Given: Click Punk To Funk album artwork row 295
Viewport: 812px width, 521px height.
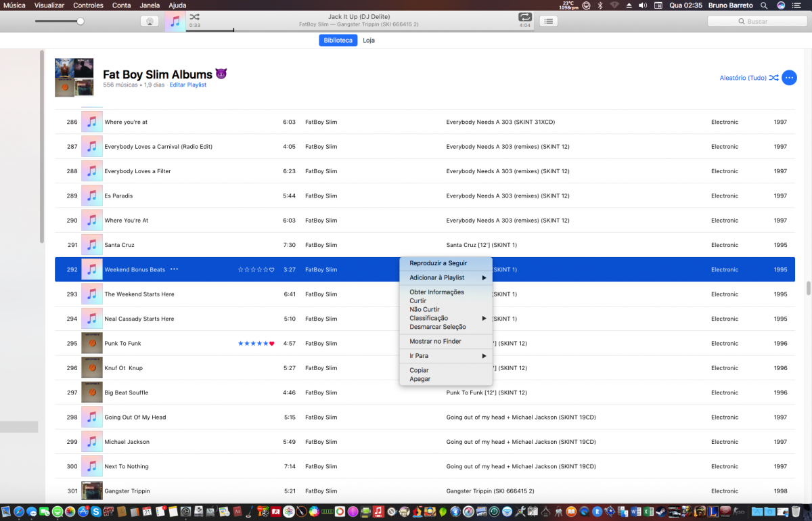Looking at the screenshot, I should [x=92, y=343].
